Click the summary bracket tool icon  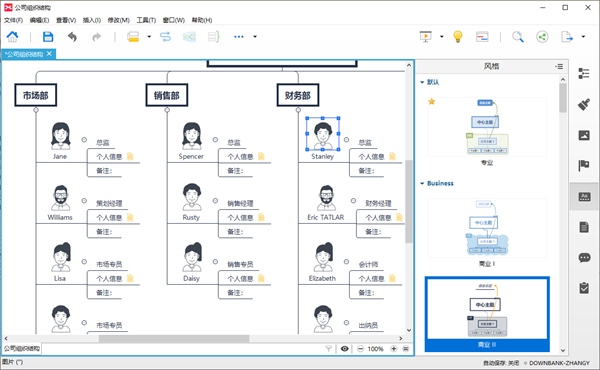coord(214,37)
